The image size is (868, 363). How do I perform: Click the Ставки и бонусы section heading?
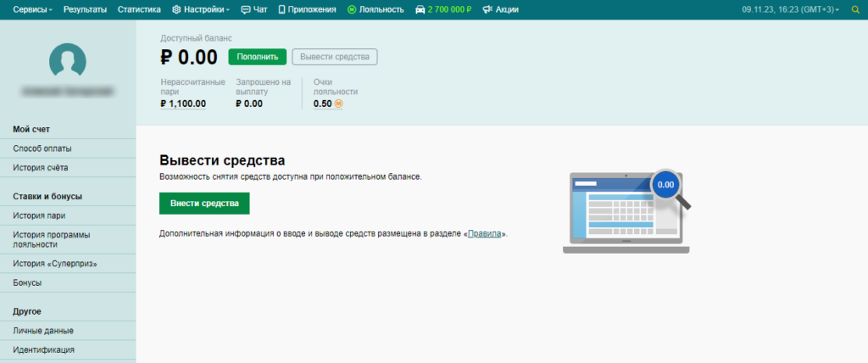click(47, 196)
